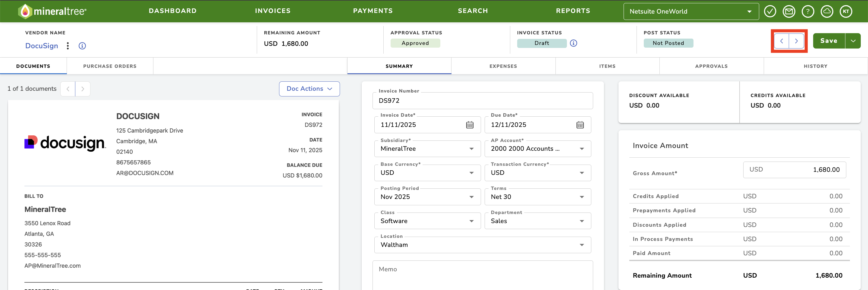
Task: Click the Credits Available USD 0.00 value
Action: tap(765, 106)
